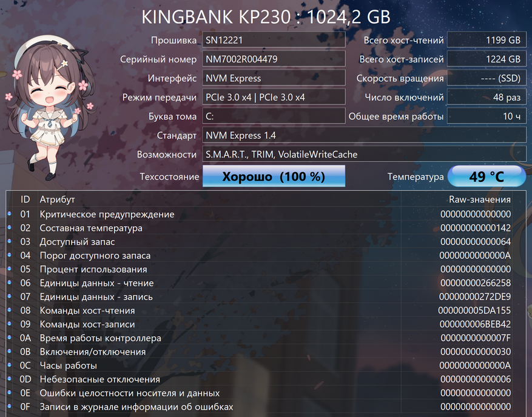This screenshot has width=532, height=417.
Task: Click the Прошивка field showing SN12221
Action: coord(274,40)
